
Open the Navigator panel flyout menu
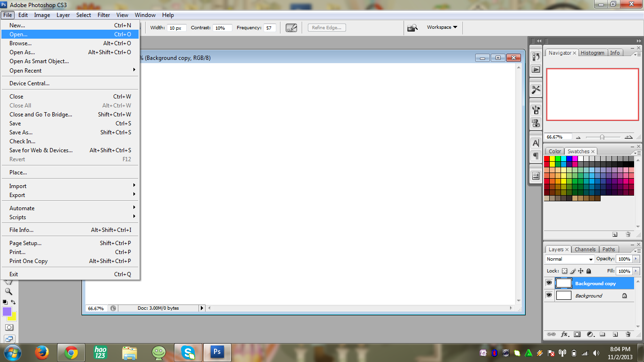click(636, 54)
